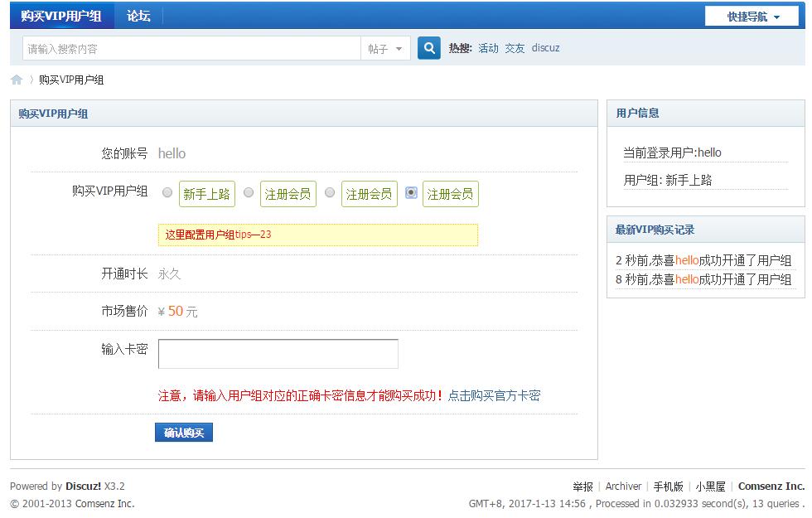Click the discuz hot search link
The height and width of the screenshot is (518, 812).
pos(545,48)
